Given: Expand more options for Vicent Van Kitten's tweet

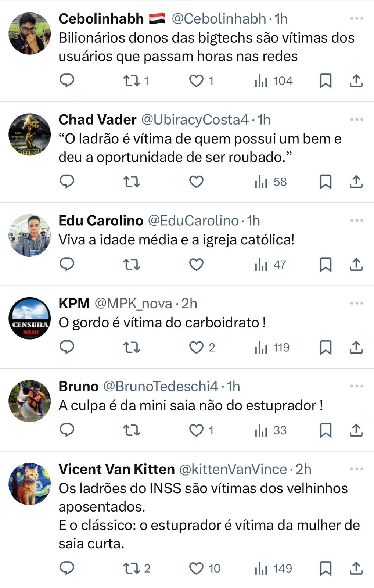Looking at the screenshot, I should [x=356, y=469].
